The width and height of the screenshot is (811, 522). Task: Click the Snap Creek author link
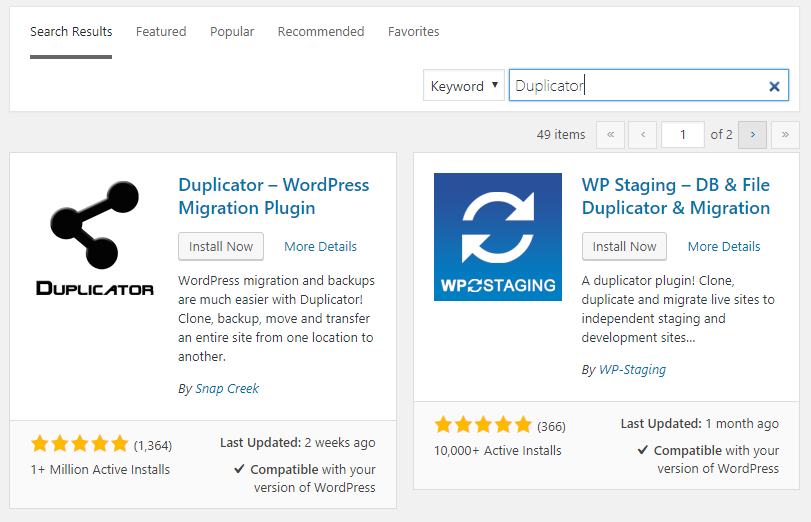pyautogui.click(x=226, y=388)
